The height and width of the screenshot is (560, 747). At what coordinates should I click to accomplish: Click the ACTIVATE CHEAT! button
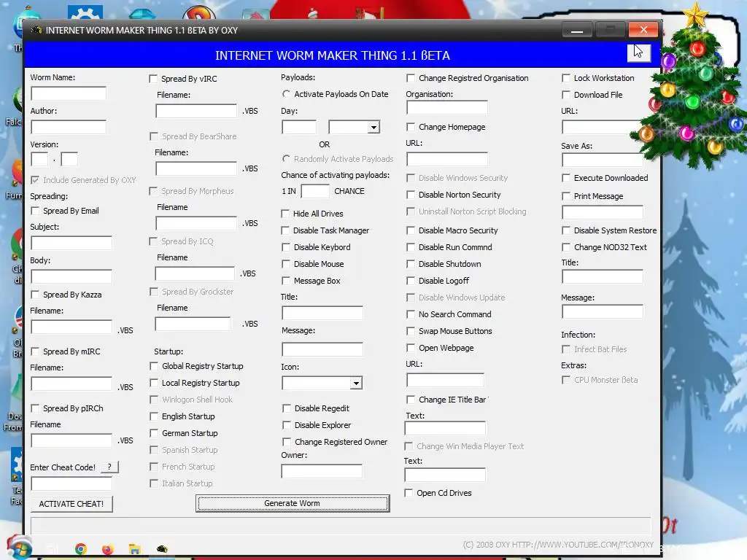point(71,504)
